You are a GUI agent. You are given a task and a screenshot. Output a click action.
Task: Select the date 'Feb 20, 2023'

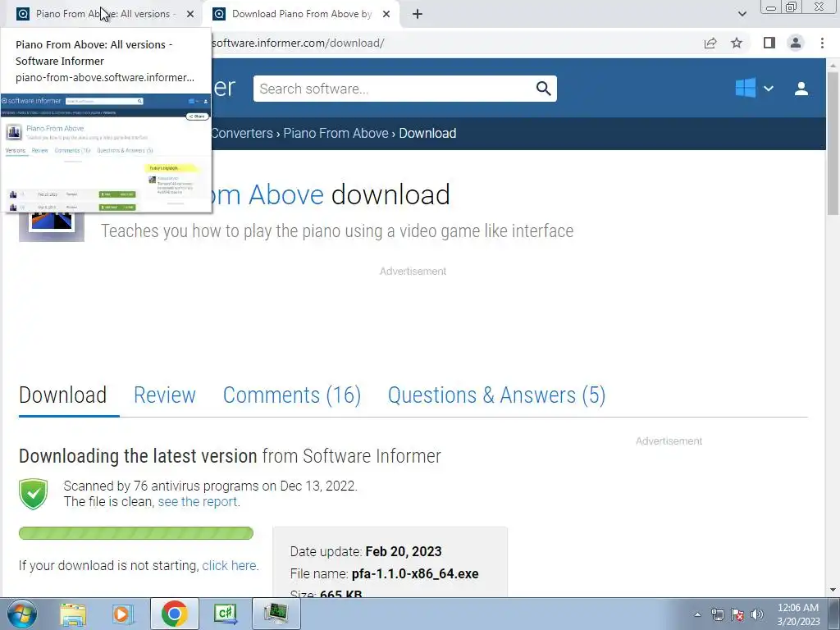(x=404, y=552)
